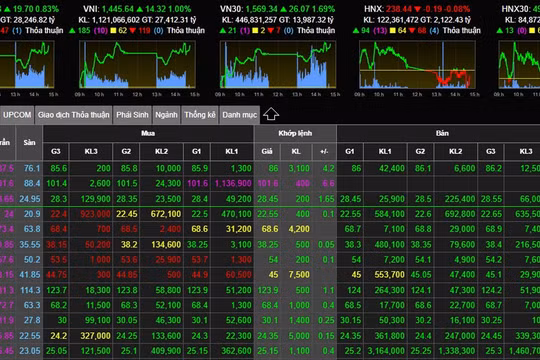
Task: Open the Phái Sinh tab
Action: pos(132,115)
